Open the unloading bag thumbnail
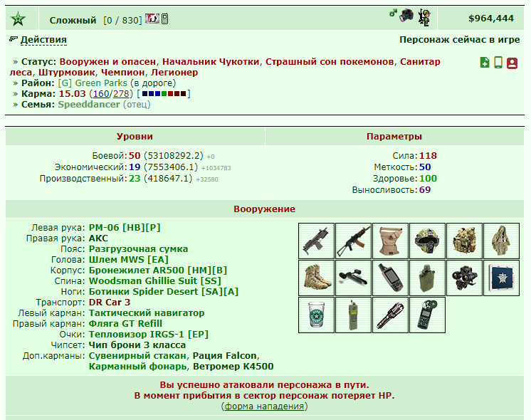 pos(391,241)
